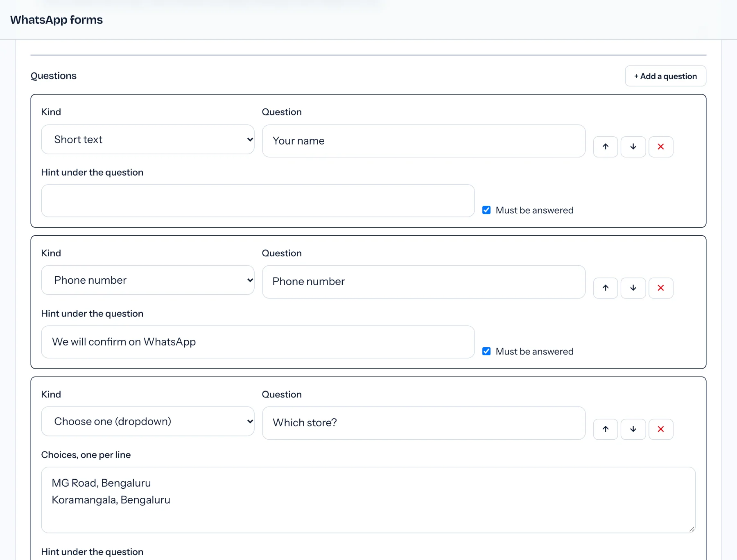Image resolution: width=737 pixels, height=560 pixels.
Task: Click the 'WhatsApp forms' page title
Action: [57, 20]
